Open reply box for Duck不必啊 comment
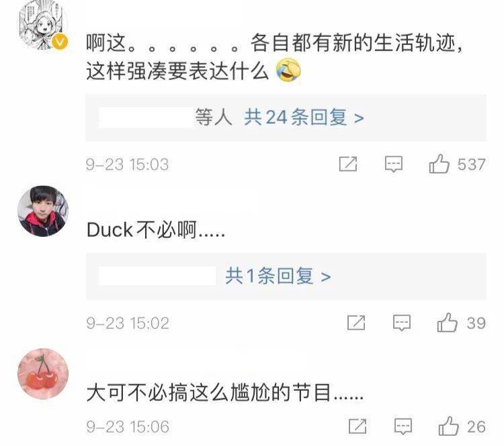504x446 pixels. tap(402, 323)
